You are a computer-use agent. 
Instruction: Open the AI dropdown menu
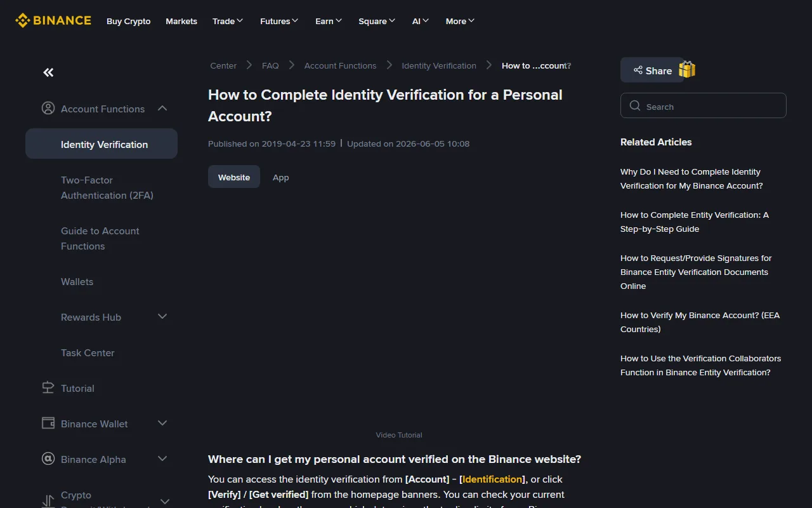421,21
